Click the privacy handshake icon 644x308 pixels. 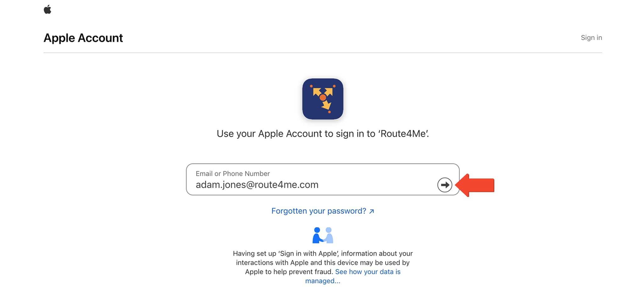click(x=323, y=235)
